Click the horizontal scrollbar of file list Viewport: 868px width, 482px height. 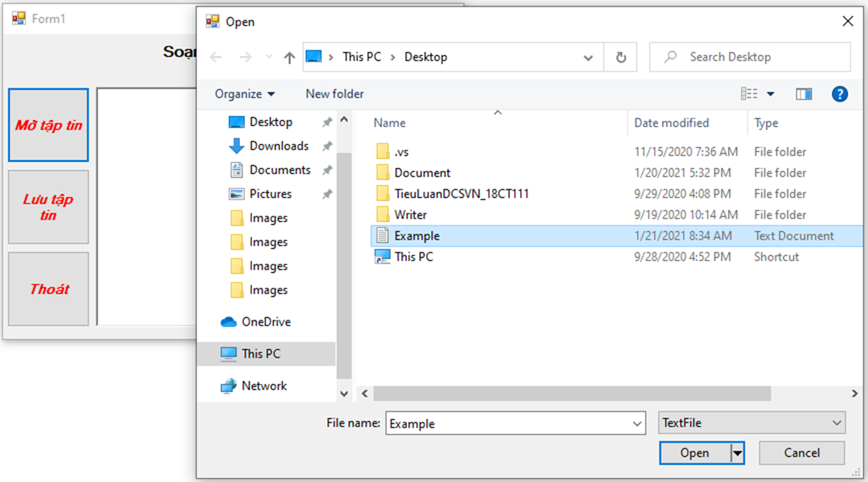pyautogui.click(x=571, y=394)
